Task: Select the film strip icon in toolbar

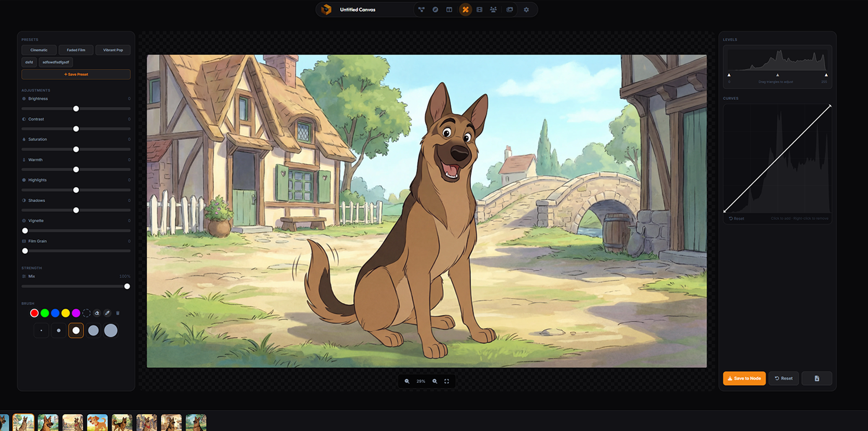Action: point(479,9)
